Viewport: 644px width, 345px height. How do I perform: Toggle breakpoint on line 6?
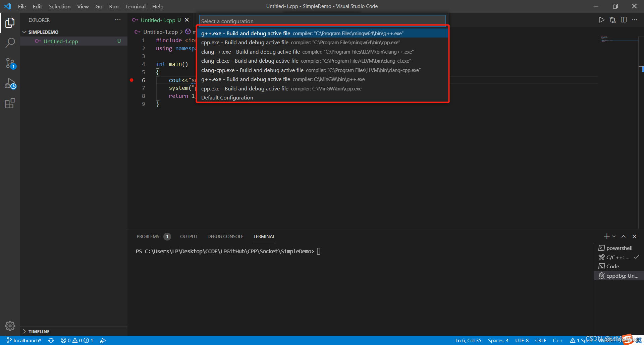click(132, 80)
